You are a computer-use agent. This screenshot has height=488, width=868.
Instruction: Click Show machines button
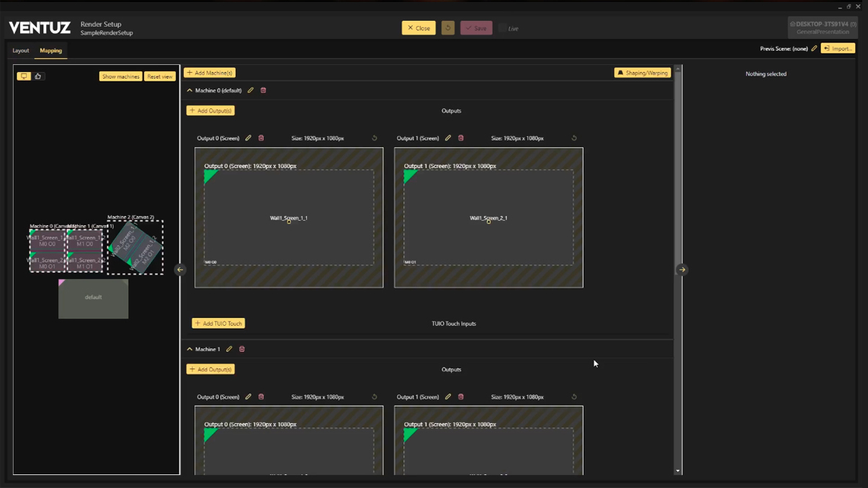(x=120, y=76)
